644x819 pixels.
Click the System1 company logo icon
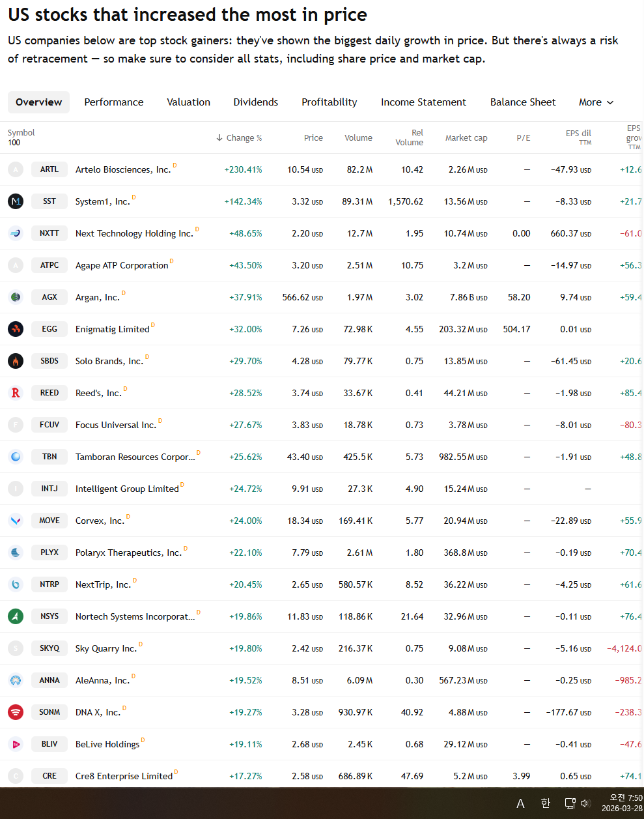(x=16, y=201)
